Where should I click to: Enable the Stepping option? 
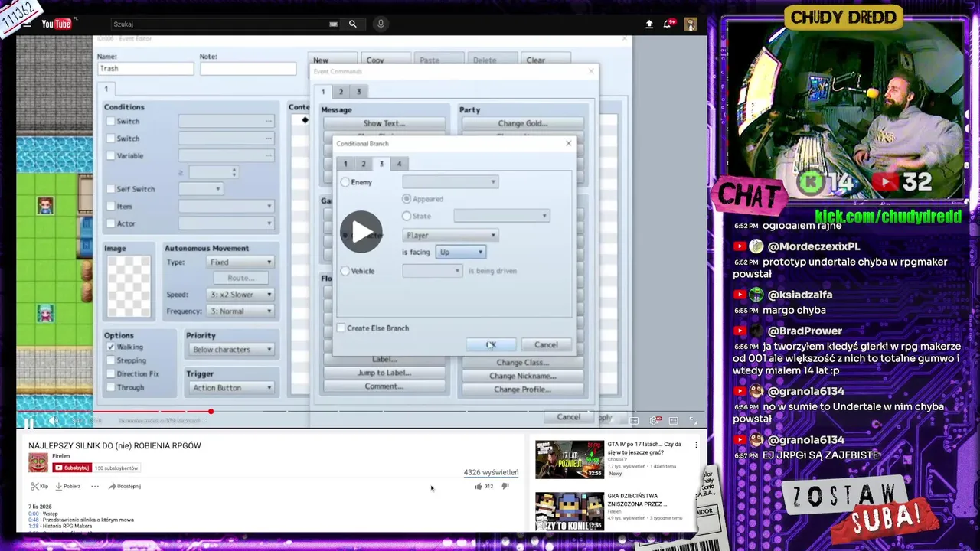tap(110, 360)
